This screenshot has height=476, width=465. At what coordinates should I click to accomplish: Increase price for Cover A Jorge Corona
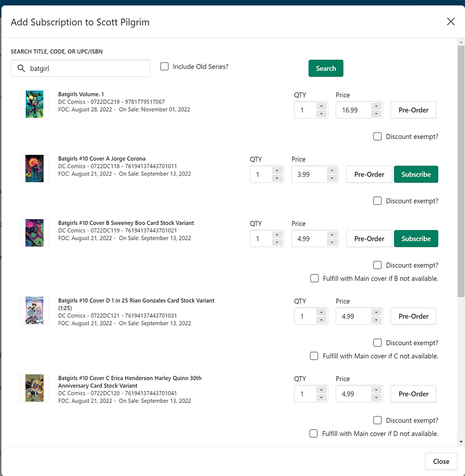point(332,170)
